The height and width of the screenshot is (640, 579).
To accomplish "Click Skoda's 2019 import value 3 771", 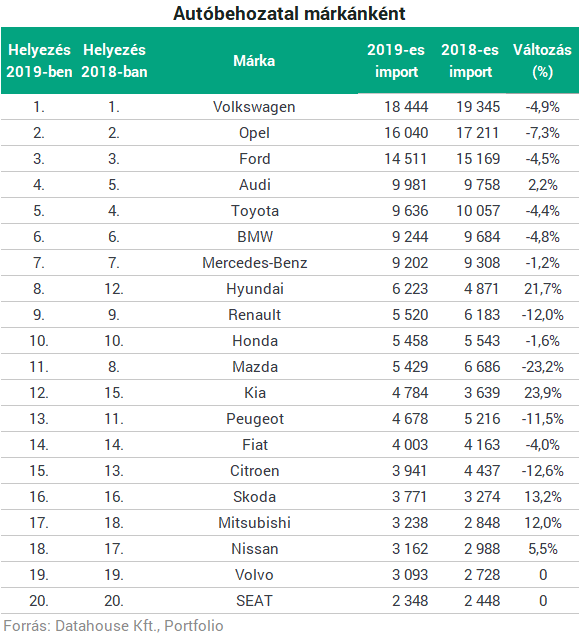I will pos(409,497).
